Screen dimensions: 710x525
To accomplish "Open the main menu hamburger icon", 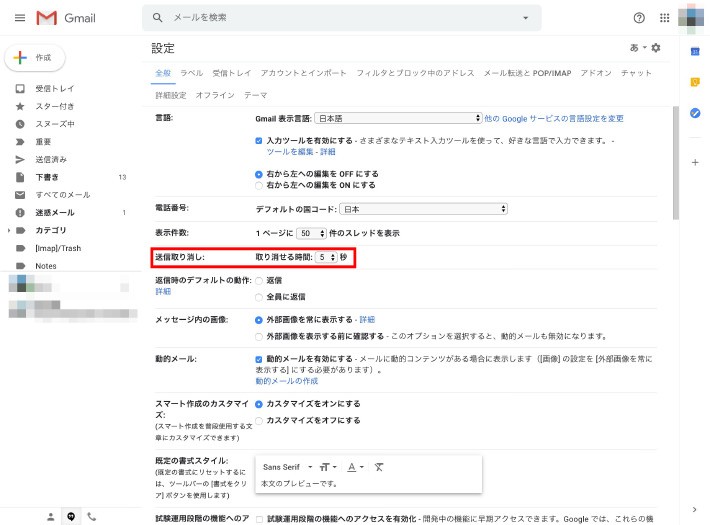I will pos(20,18).
